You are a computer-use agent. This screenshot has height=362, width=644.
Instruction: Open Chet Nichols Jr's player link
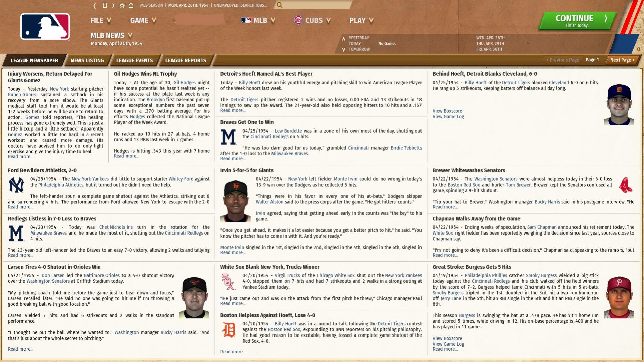pos(116,227)
